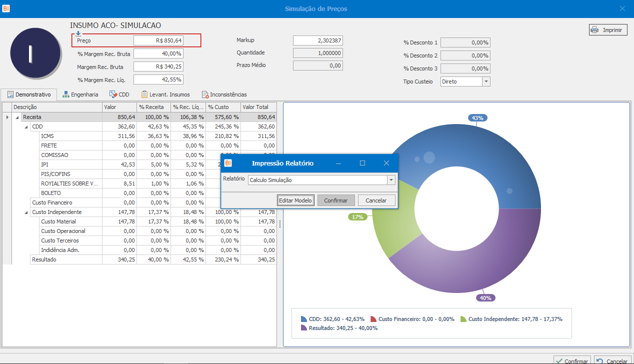Open the Tipo Custeio dropdown
The image size is (634, 364).
pos(486,81)
